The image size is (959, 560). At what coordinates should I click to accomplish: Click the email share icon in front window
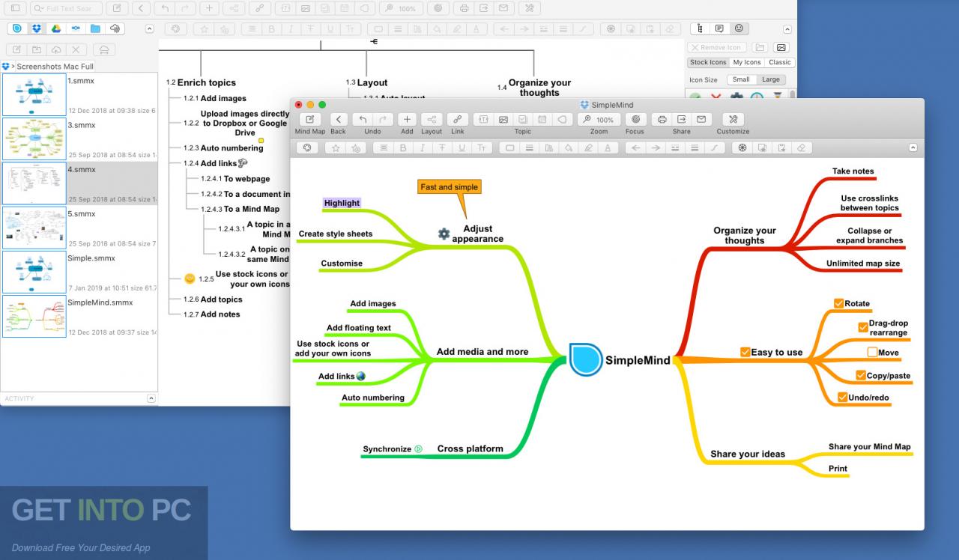[x=701, y=119]
